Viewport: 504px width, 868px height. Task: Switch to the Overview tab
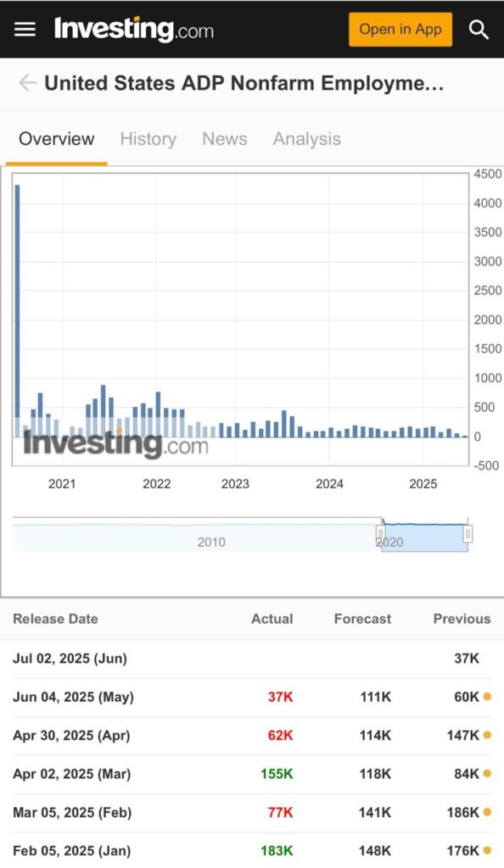point(57,139)
